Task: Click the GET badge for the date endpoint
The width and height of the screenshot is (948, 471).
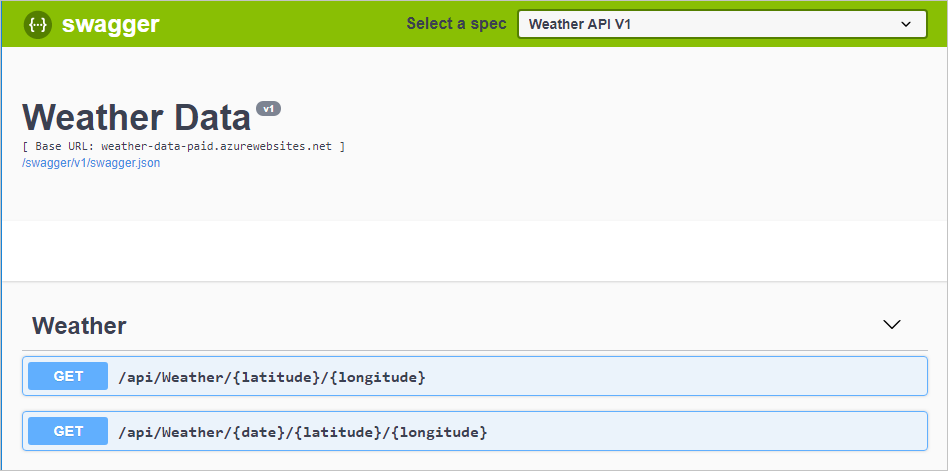Action: point(68,431)
